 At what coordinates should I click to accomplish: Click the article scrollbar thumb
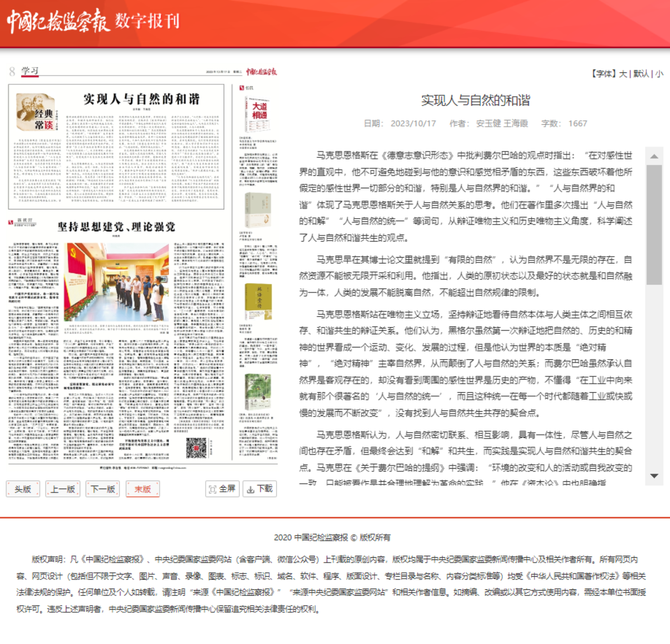click(654, 225)
